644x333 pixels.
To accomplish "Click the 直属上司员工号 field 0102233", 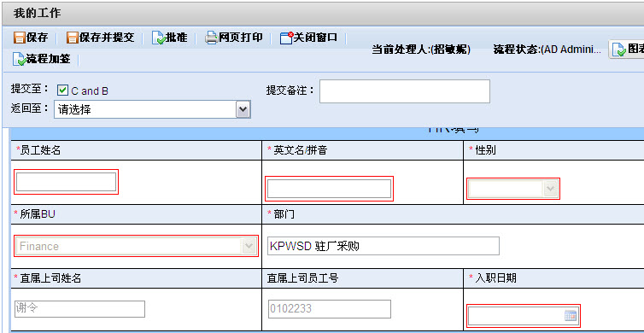I will 329,309.
